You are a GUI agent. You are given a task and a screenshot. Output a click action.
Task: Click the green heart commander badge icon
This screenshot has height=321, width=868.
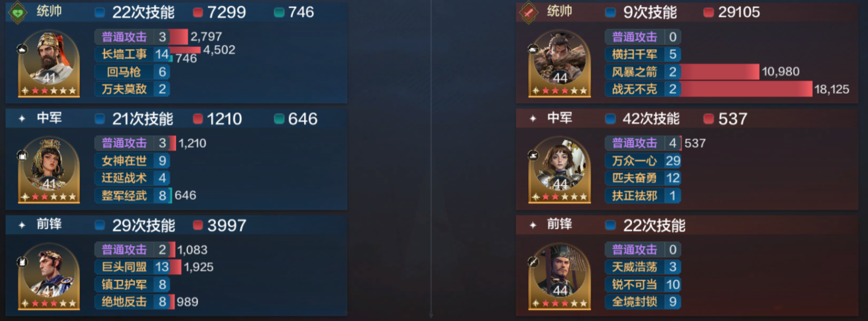[x=18, y=12]
